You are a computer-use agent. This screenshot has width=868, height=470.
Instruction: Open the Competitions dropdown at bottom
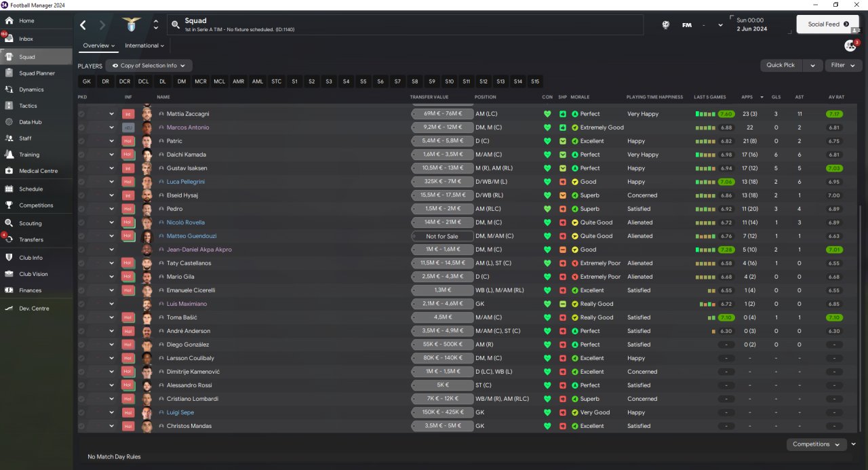coord(816,444)
